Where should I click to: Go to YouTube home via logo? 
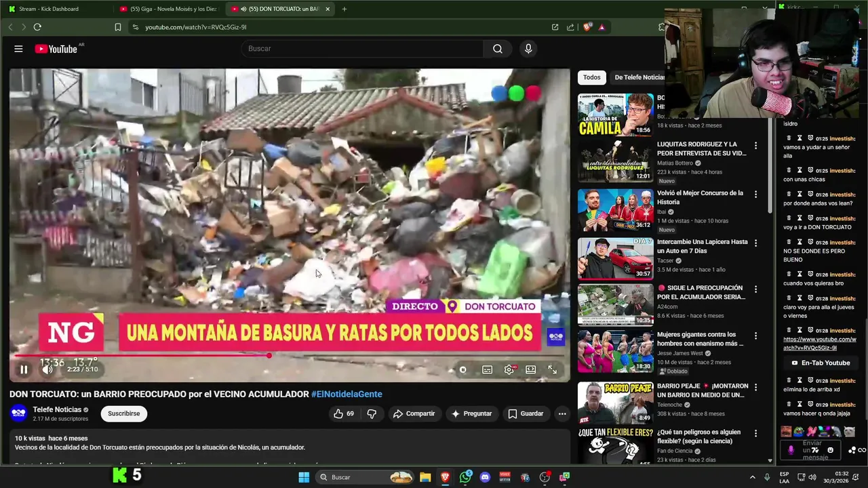coord(56,49)
